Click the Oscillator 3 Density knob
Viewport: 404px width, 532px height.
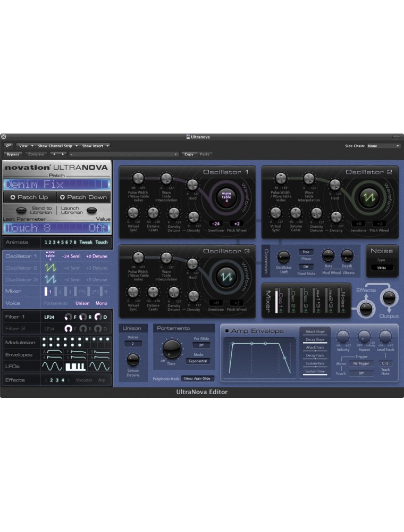click(x=193, y=296)
